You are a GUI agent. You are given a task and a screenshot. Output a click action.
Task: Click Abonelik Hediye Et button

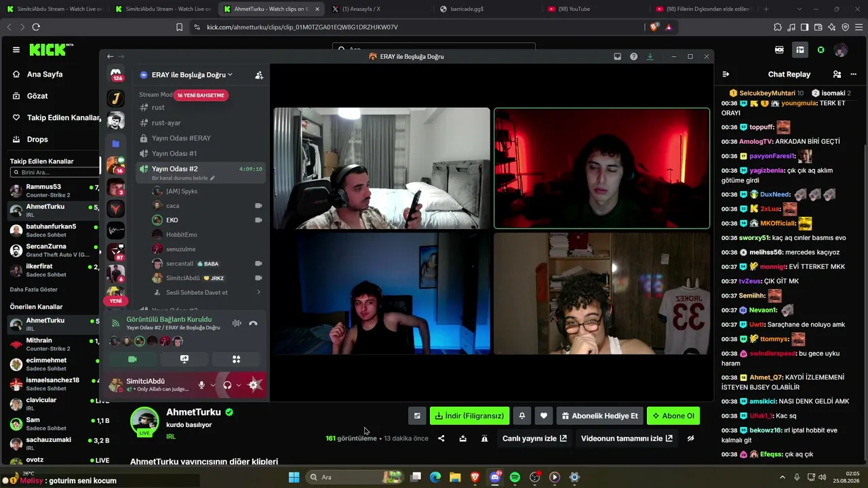pos(600,416)
